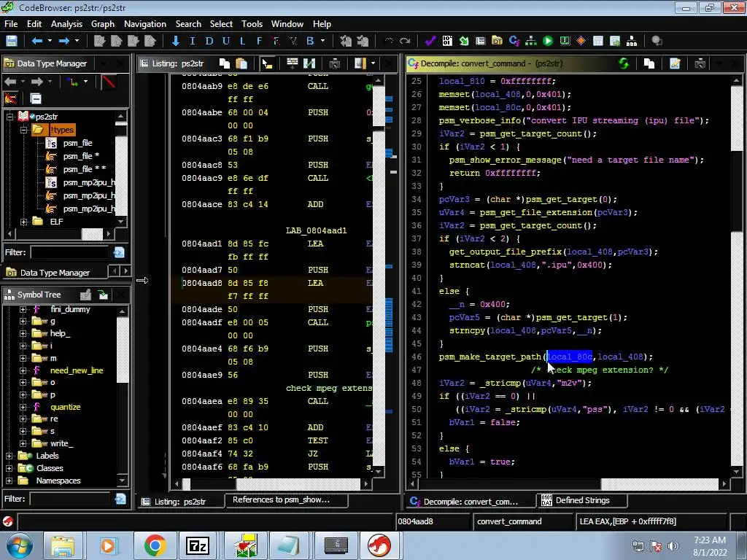Image resolution: width=747 pixels, height=560 pixels.
Task: Open the Search menu
Action: [x=188, y=24]
